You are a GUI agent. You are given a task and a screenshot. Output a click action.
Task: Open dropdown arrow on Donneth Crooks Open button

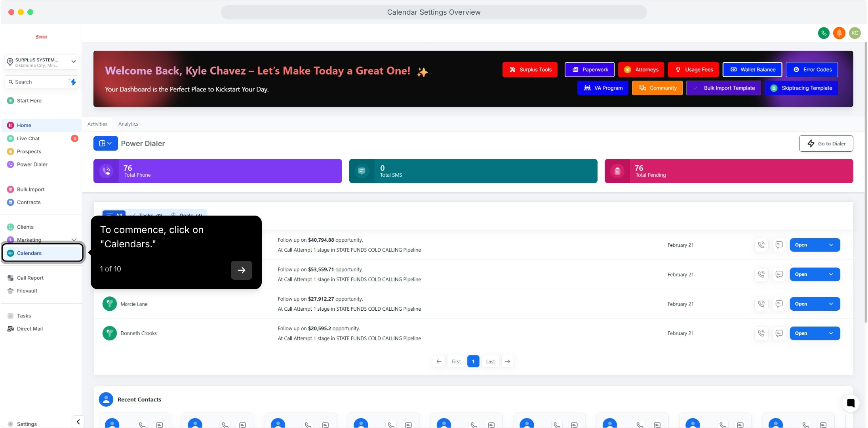click(831, 333)
